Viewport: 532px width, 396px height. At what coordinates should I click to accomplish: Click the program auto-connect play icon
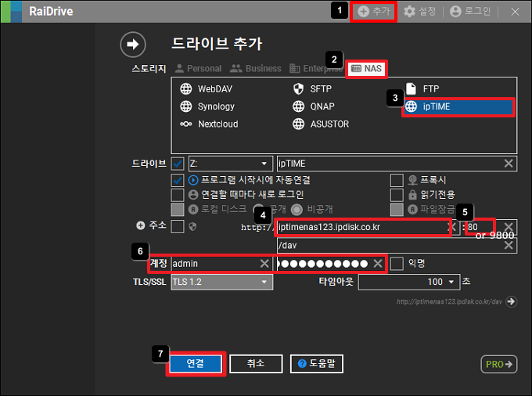click(193, 180)
